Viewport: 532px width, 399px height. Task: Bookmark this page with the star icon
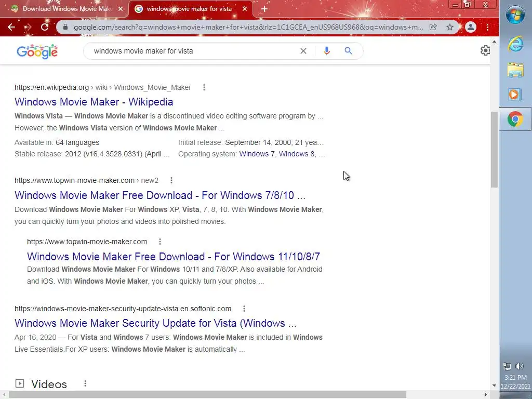(x=450, y=27)
